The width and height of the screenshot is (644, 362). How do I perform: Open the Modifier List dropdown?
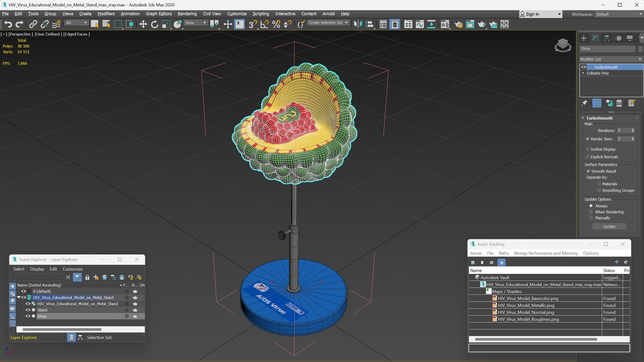(611, 59)
